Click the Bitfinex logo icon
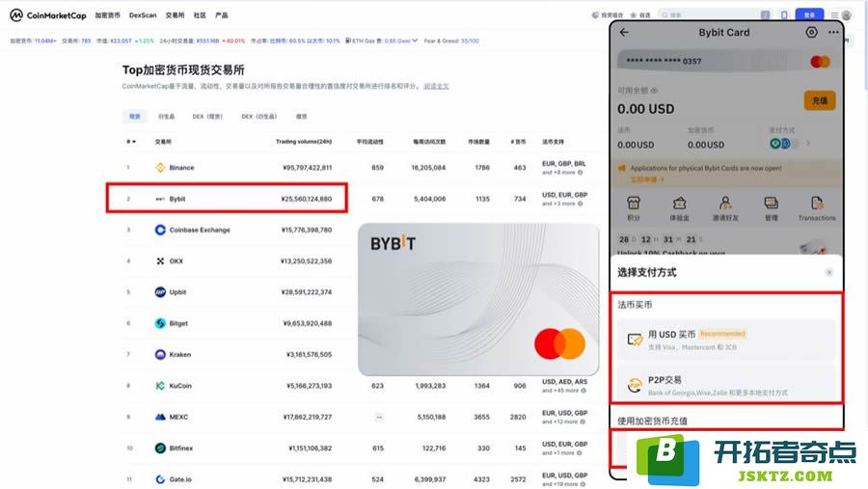This screenshot has width=868, height=489. (160, 448)
